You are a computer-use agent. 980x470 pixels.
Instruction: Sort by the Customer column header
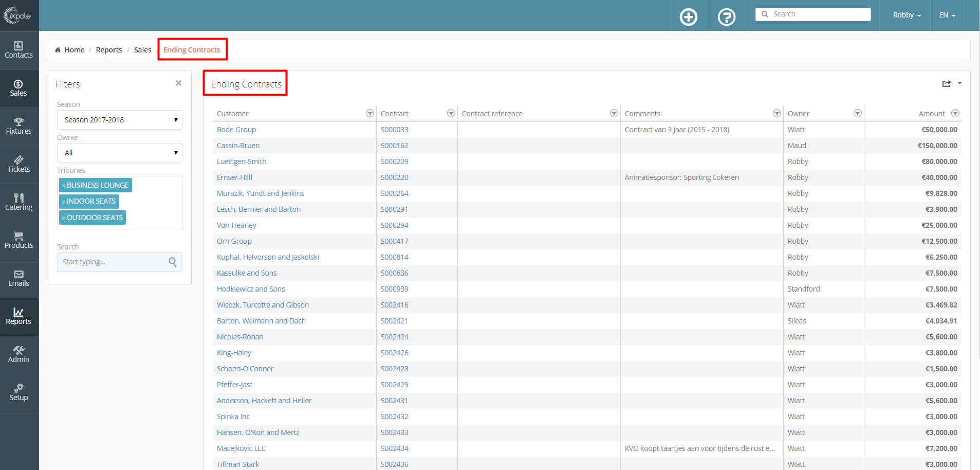click(x=232, y=114)
